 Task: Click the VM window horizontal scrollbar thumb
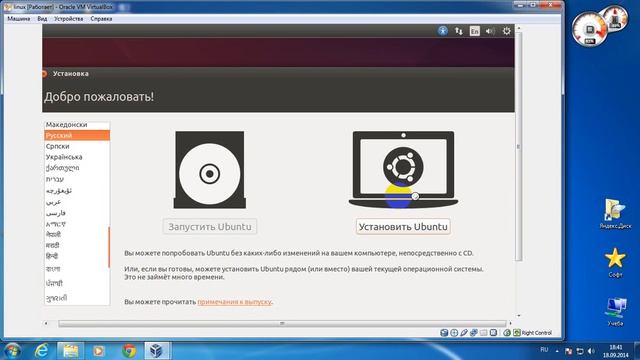tap(282, 323)
